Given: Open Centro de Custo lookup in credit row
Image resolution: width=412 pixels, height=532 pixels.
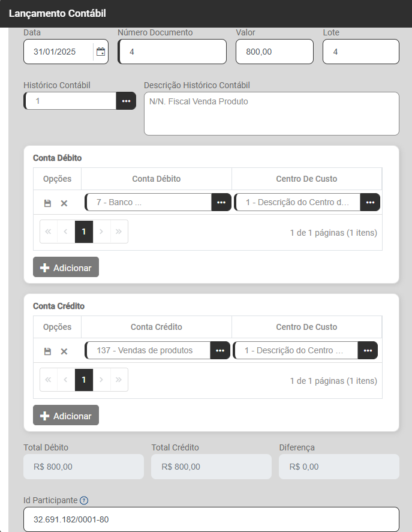Looking at the screenshot, I should point(368,350).
